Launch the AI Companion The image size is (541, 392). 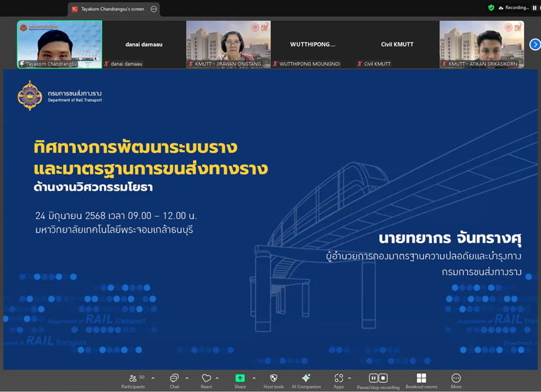coord(306,379)
